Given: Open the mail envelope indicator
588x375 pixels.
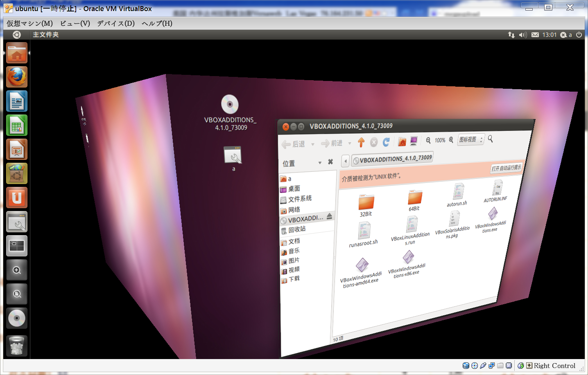Looking at the screenshot, I should click(535, 35).
